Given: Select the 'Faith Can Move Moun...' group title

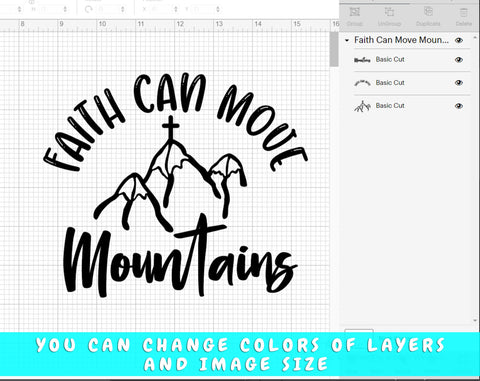Looking at the screenshot, I should 401,40.
